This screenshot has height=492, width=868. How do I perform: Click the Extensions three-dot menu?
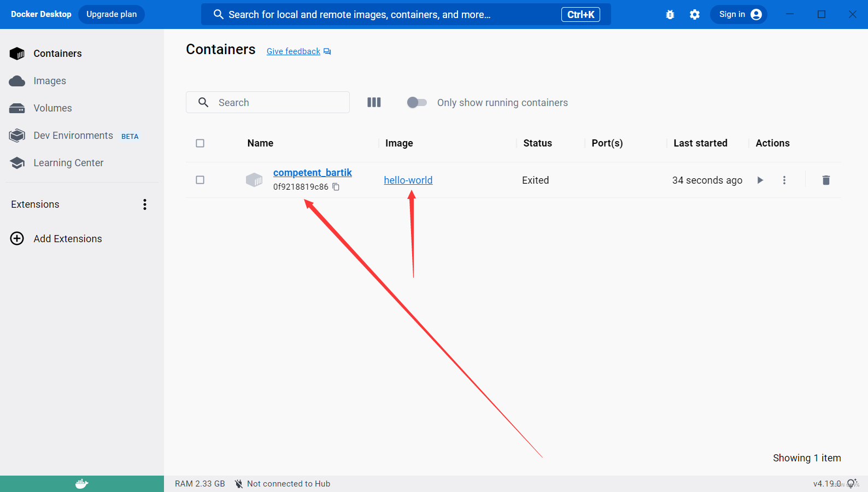click(x=145, y=204)
